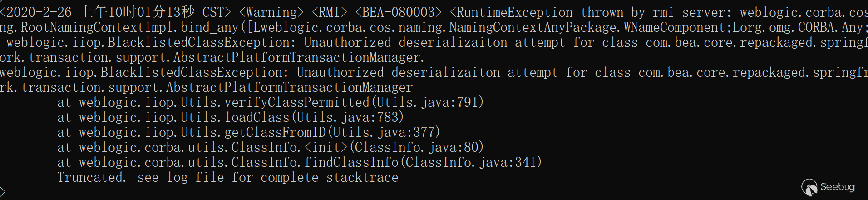Click the 2020-2-26 date in the log
Image resolution: width=868 pixels, height=200 pixels.
coord(39,12)
